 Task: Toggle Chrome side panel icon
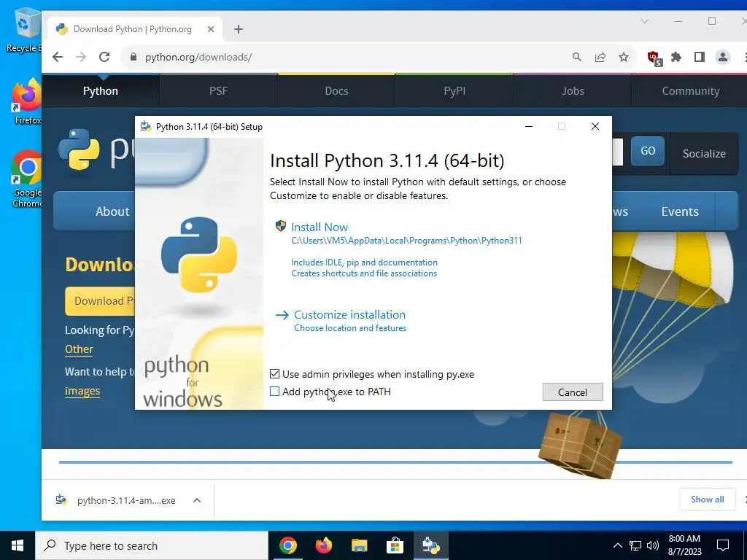pyautogui.click(x=700, y=57)
